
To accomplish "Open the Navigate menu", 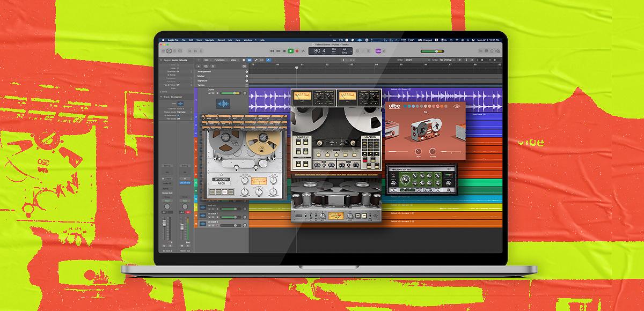I will coord(210,40).
